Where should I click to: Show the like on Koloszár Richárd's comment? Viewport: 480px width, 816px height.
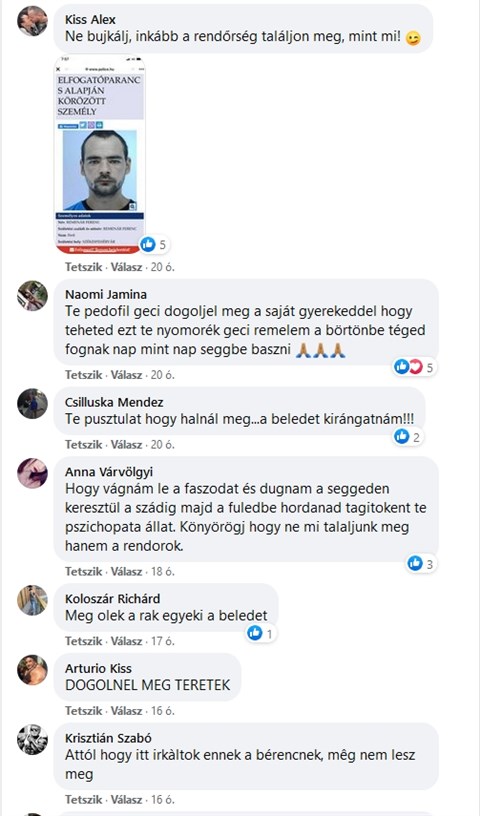260,633
